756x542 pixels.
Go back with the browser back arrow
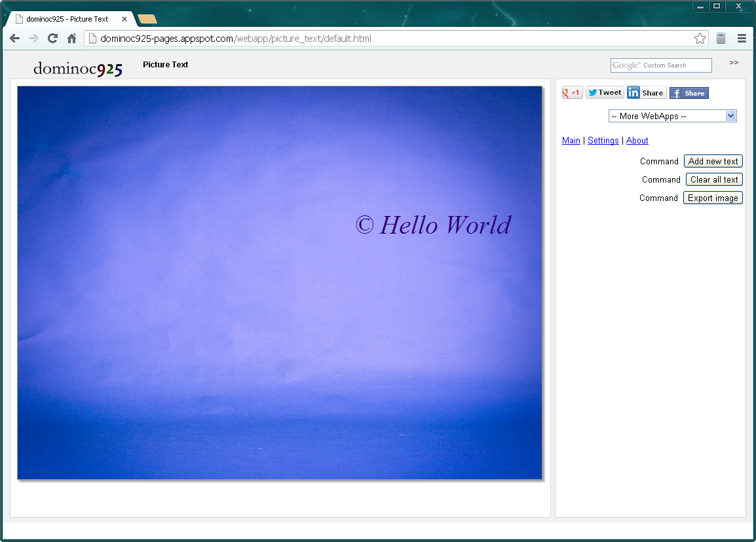14,39
